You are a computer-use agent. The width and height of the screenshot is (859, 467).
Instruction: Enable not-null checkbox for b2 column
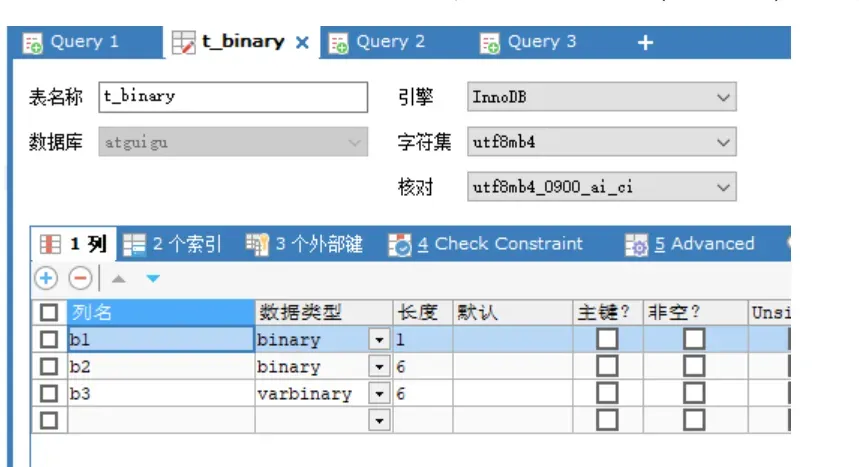point(694,367)
